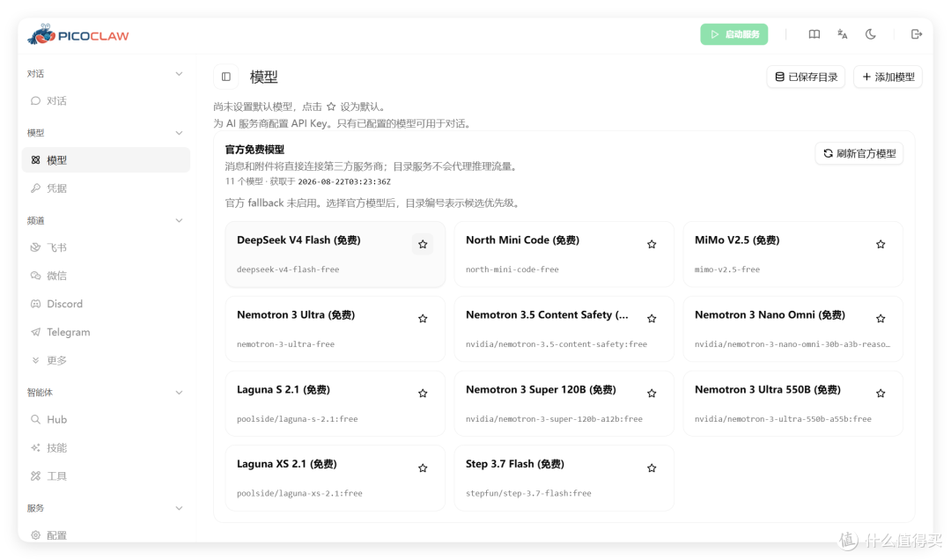Image resolution: width=951 pixels, height=560 pixels.
Task: Open the 技能 skills page
Action: click(x=107, y=448)
